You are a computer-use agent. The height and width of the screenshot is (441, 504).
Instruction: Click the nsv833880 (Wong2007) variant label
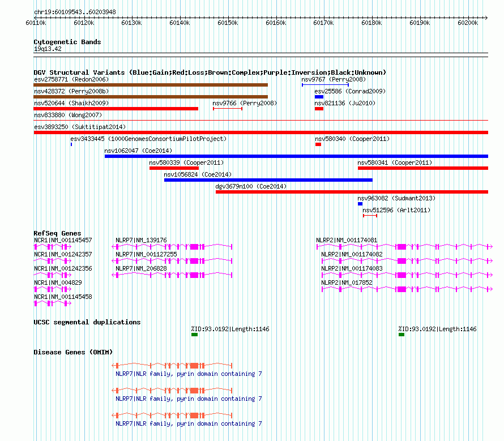pos(68,115)
